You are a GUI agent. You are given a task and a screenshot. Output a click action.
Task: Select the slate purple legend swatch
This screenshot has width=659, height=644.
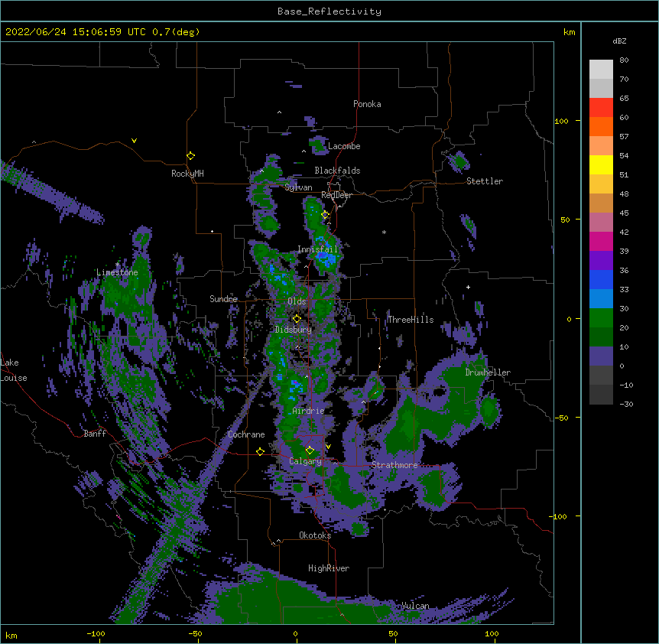[601, 356]
